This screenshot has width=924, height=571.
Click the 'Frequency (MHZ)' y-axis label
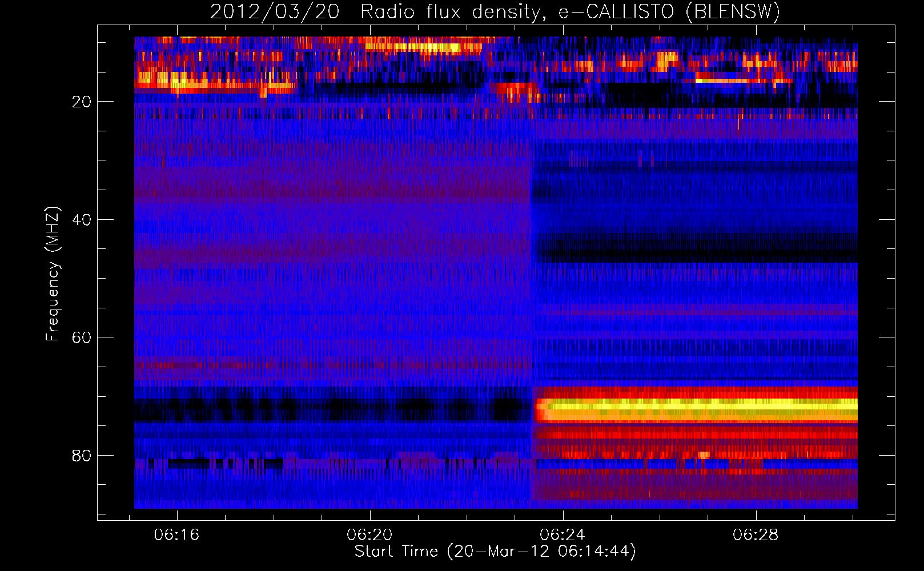[52, 274]
